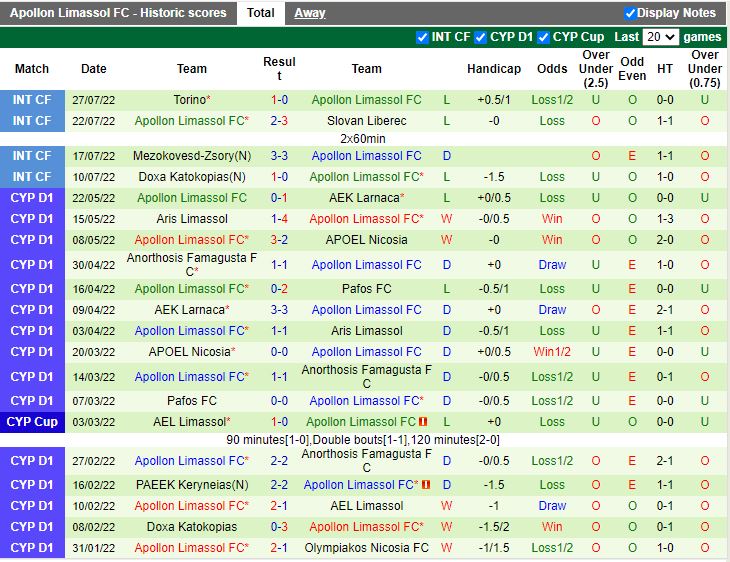Open AEK Larnaca link in 09/04/22 row
Image resolution: width=730 pixels, height=562 pixels.
pyautogui.click(x=189, y=310)
